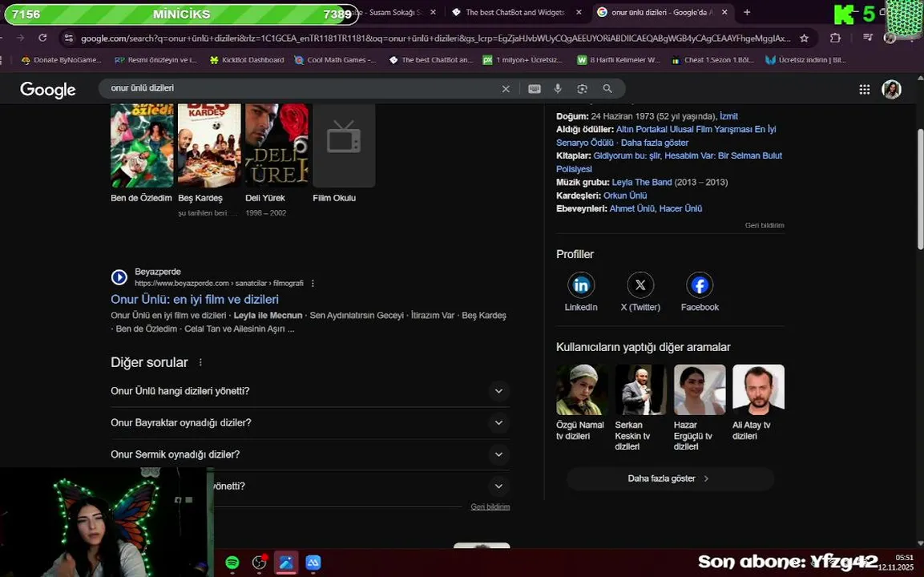Start voice search with microphone icon
The width and height of the screenshot is (924, 577).
[558, 88]
